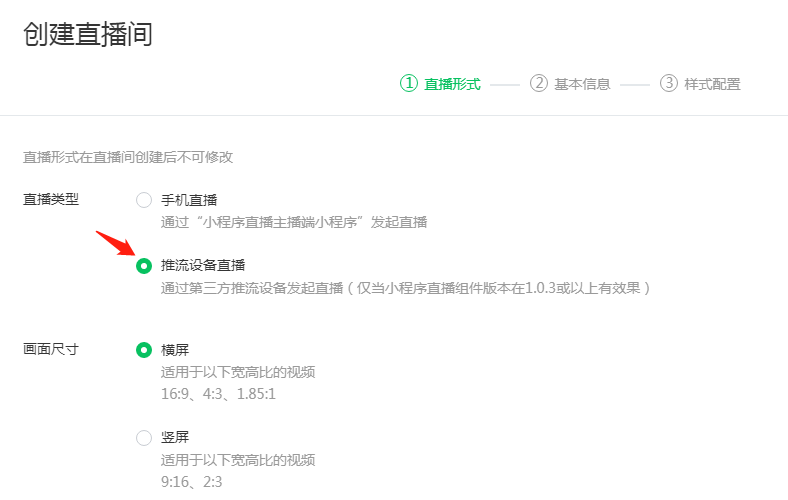
Task: Choose the 竖屏 radio button
Action: pyautogui.click(x=144, y=438)
